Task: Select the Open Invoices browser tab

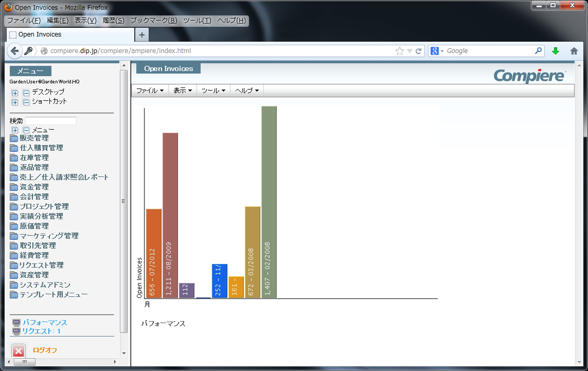Action: coord(70,34)
